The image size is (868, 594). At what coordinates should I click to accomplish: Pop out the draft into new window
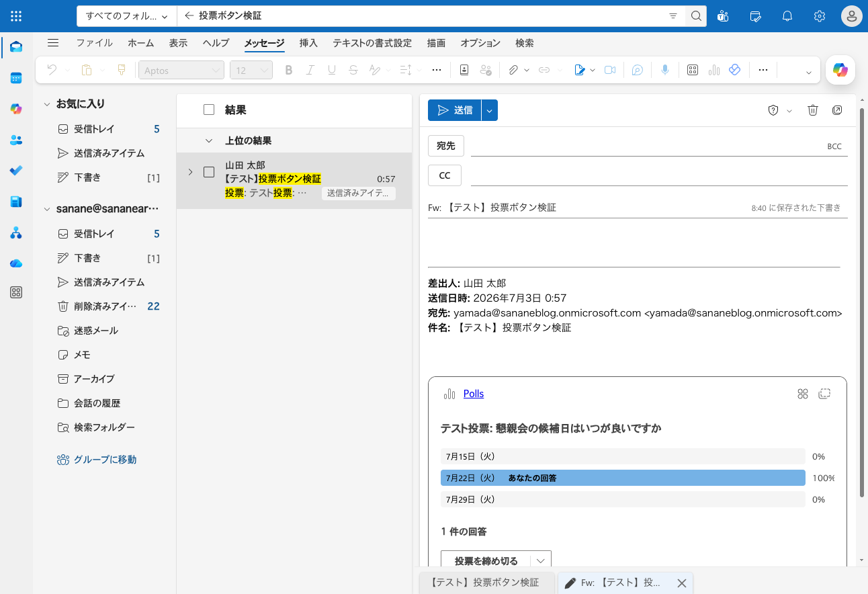(837, 110)
